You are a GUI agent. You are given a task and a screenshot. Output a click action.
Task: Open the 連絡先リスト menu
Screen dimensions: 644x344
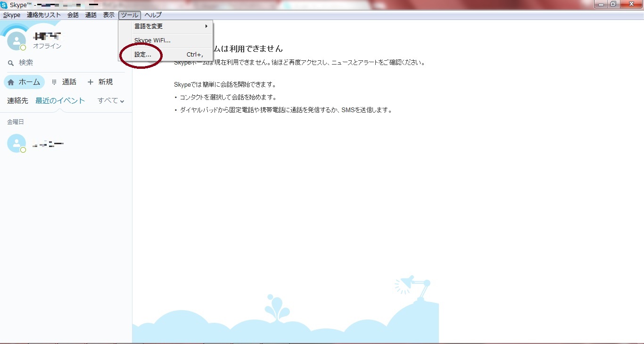[x=44, y=15]
